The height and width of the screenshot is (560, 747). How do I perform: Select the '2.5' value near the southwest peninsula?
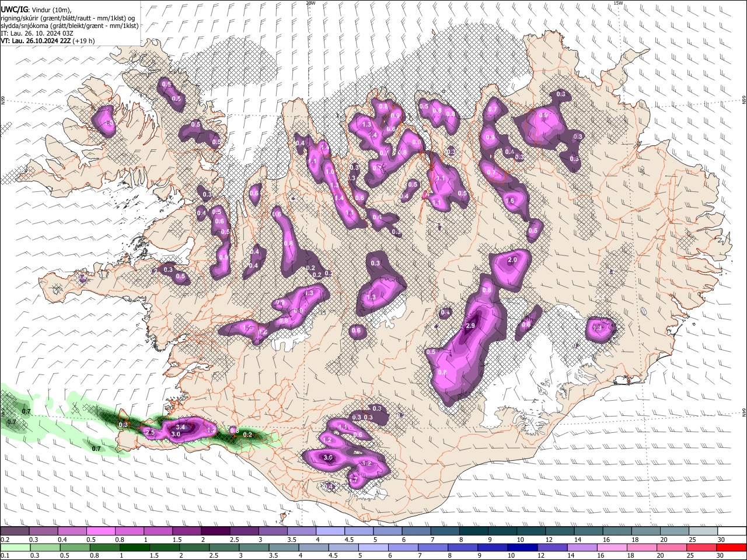(150, 432)
